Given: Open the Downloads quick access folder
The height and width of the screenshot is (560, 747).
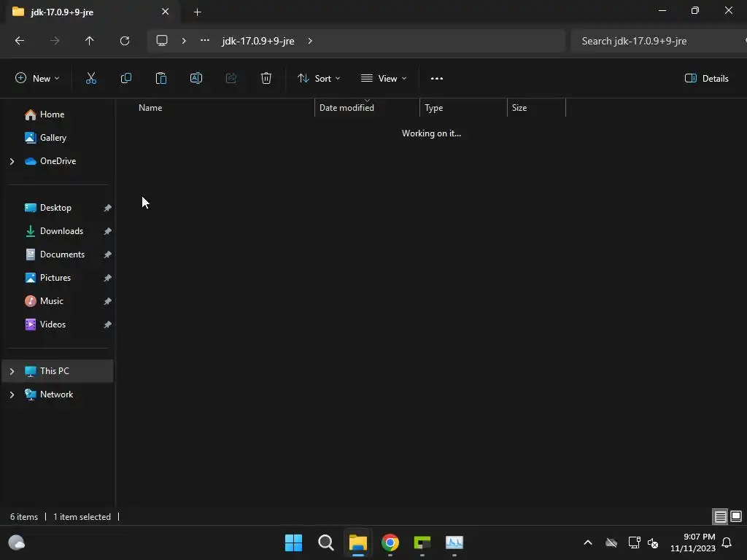Looking at the screenshot, I should tap(61, 231).
